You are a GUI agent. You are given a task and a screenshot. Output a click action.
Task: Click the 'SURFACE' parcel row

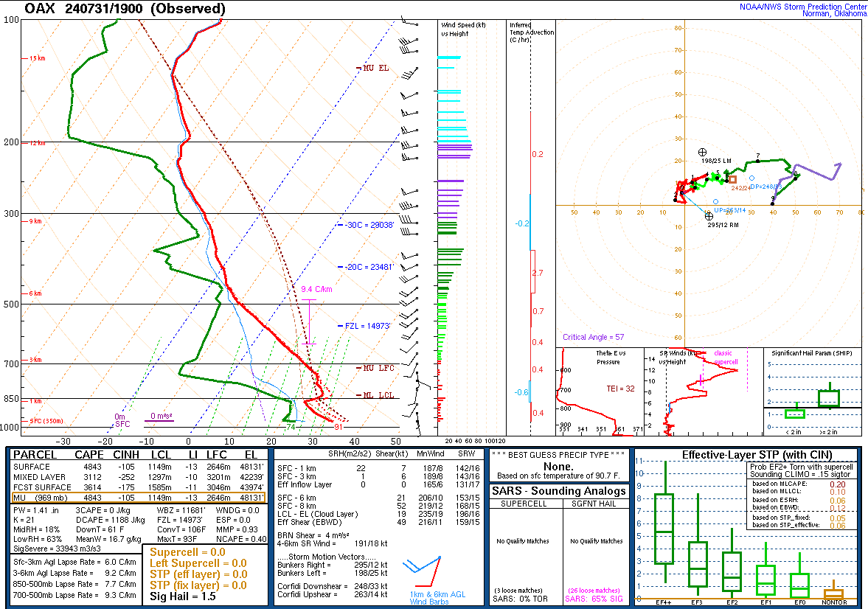[138, 467]
